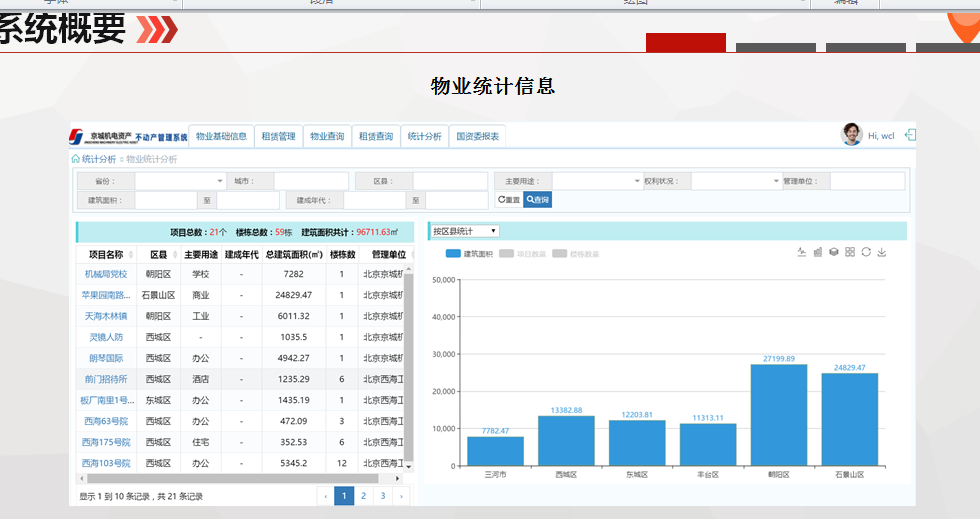The height and width of the screenshot is (519, 980).
Task: Toggle 项目数量 legend series
Action: (523, 254)
